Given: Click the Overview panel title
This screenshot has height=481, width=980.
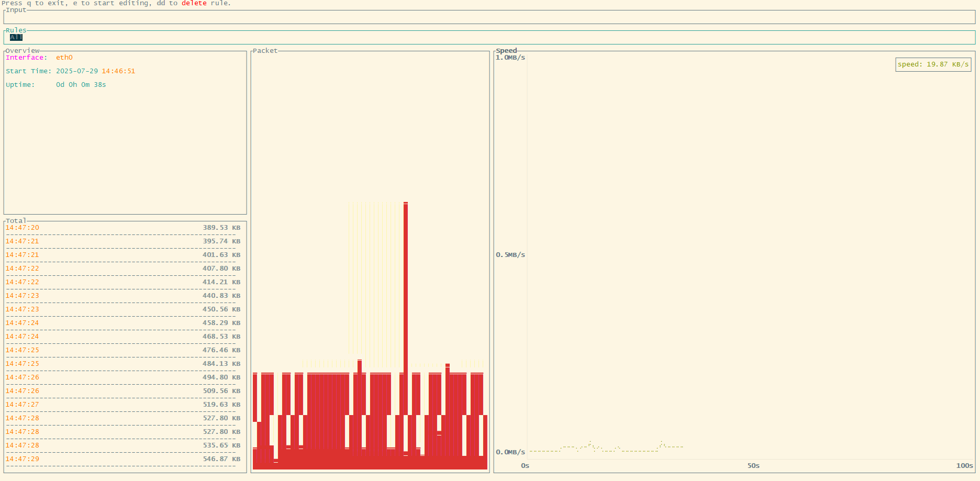Looking at the screenshot, I should tap(23, 51).
